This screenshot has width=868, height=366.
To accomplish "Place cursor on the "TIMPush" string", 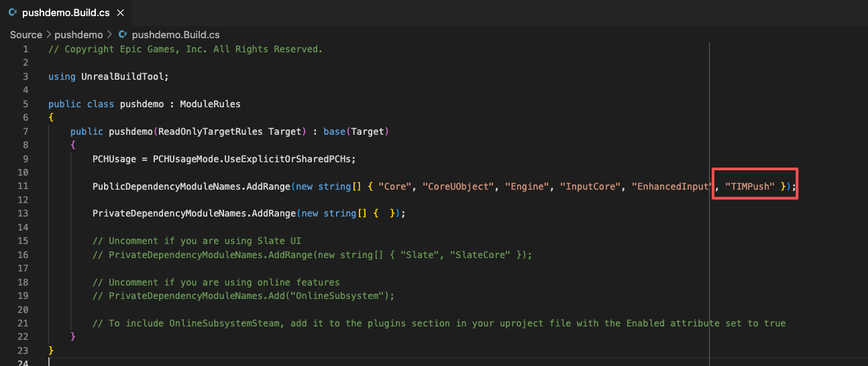I will 750,186.
